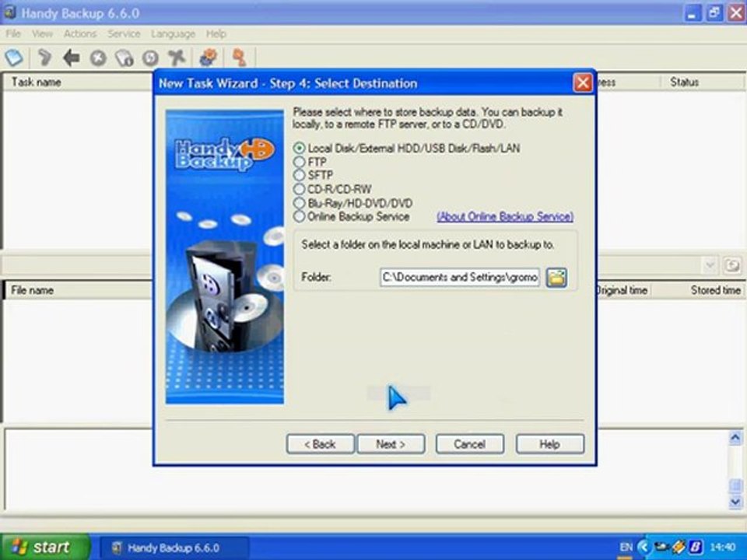747x560 pixels.
Task: Click the grey circle X toolbar icon
Action: [98, 58]
